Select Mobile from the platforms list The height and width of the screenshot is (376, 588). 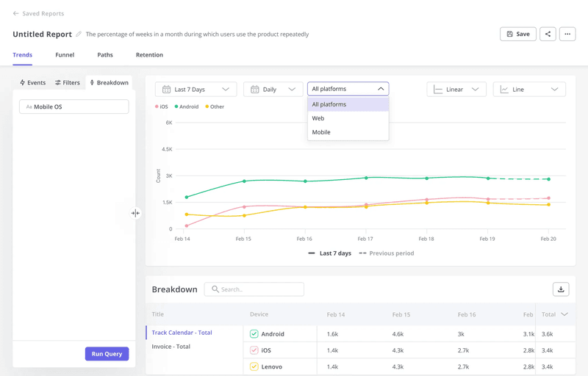tap(321, 132)
